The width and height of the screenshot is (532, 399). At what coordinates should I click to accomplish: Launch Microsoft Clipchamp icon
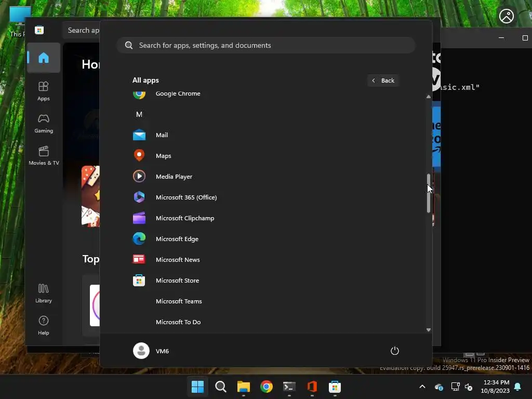[x=139, y=218]
